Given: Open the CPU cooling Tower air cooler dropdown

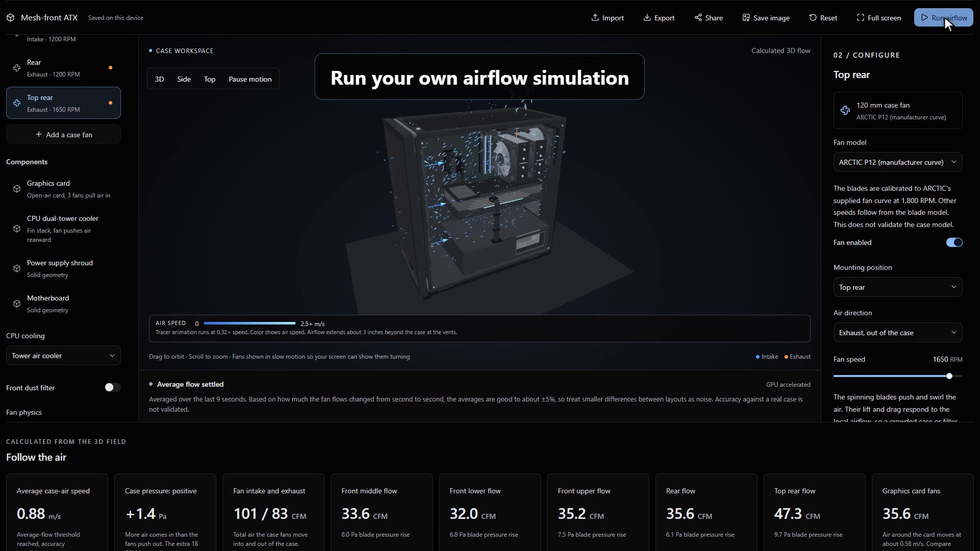Looking at the screenshot, I should pos(63,356).
